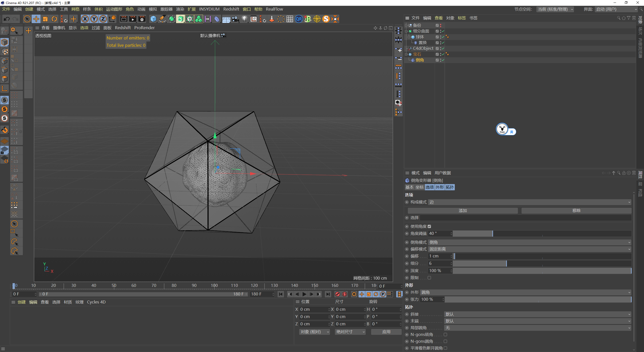Open Edit Render Settings icon
Viewport: 644px width, 352px height.
coord(142,19)
